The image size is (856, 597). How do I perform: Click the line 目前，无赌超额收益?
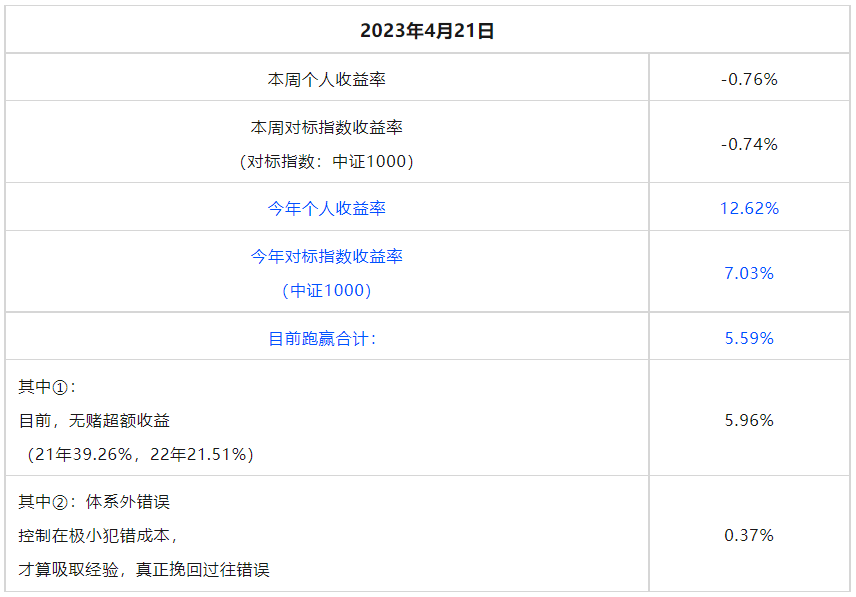94,421
